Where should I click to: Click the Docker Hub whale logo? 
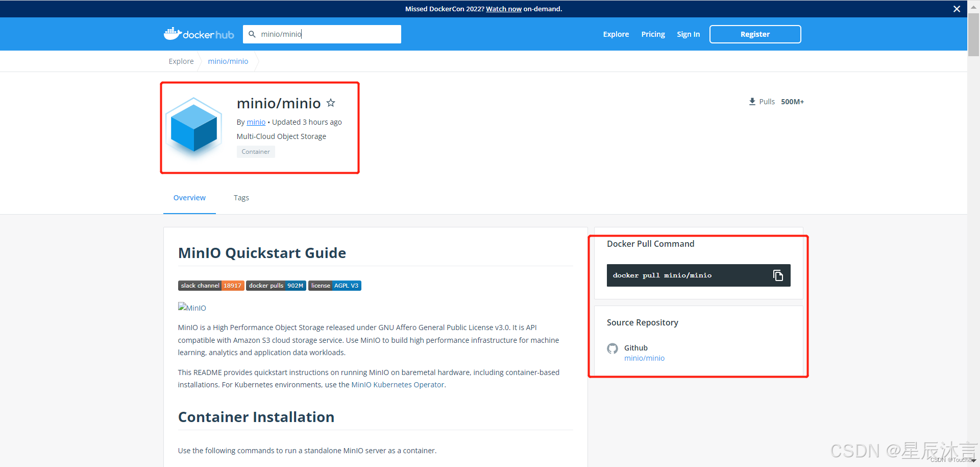pos(199,34)
